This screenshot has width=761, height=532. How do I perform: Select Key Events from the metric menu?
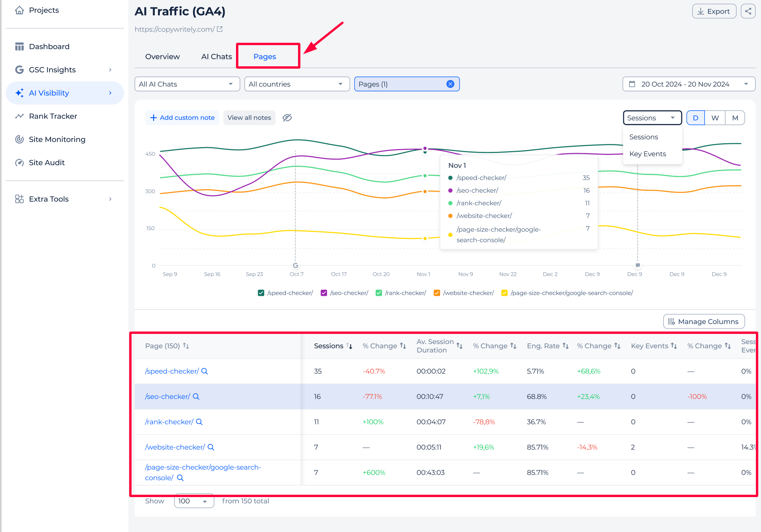point(648,153)
